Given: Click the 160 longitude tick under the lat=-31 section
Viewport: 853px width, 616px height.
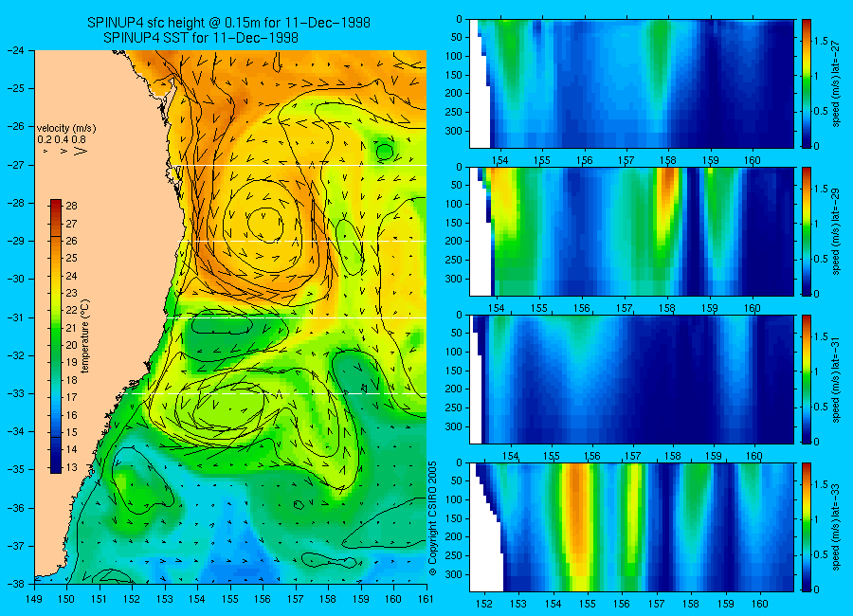Looking at the screenshot, I should 754,456.
